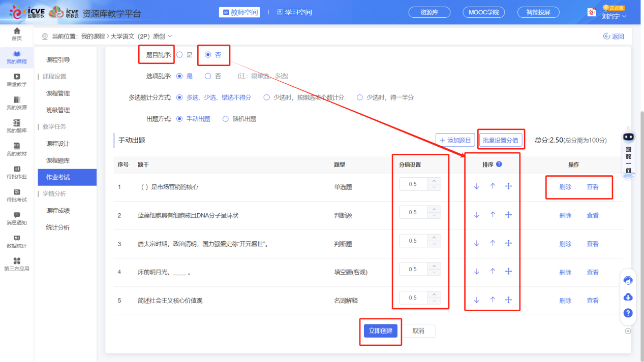Open the 职教一问 AI assistant robot icon
The width and height of the screenshot is (644, 362).
click(x=628, y=136)
